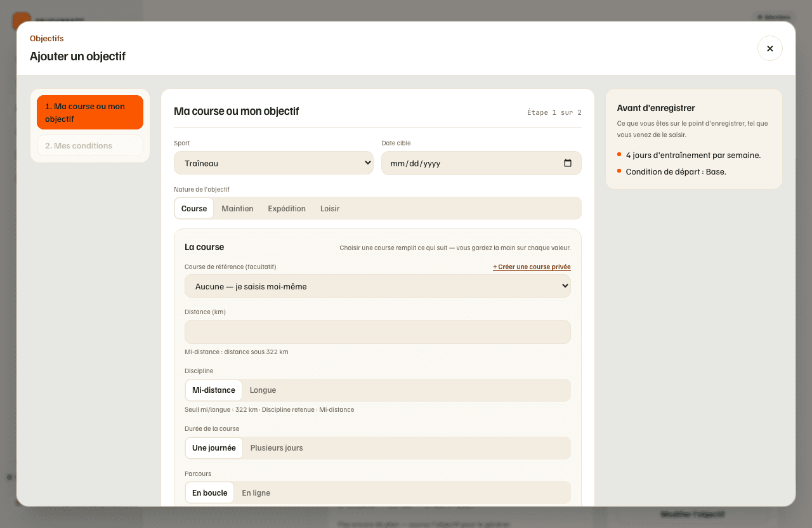Click the La course section heading
This screenshot has height=528, width=812.
point(204,247)
